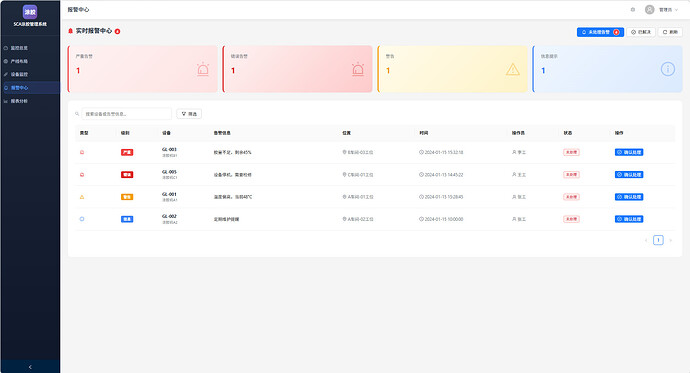Image resolution: width=690 pixels, height=373 pixels.
Task: Select device name "GL-003"
Action: tap(169, 150)
